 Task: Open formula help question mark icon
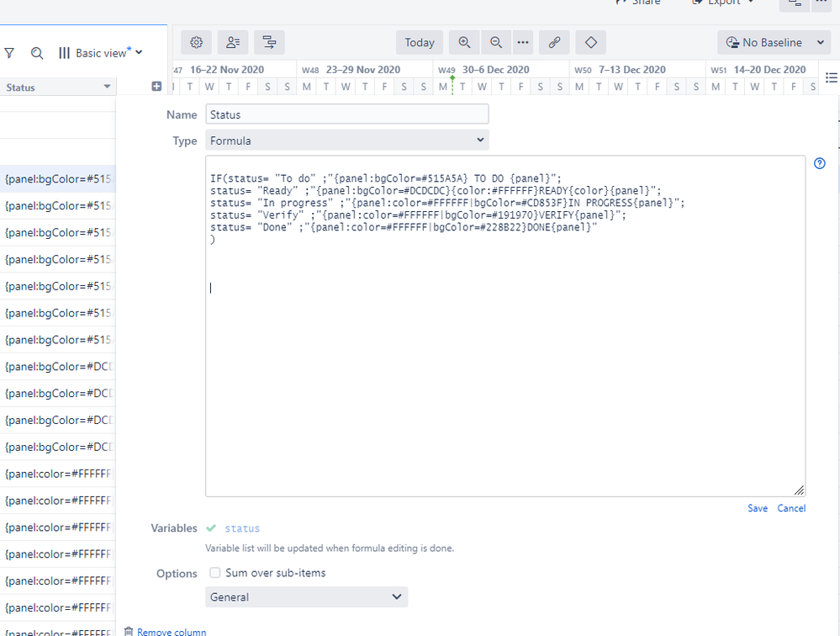(820, 163)
